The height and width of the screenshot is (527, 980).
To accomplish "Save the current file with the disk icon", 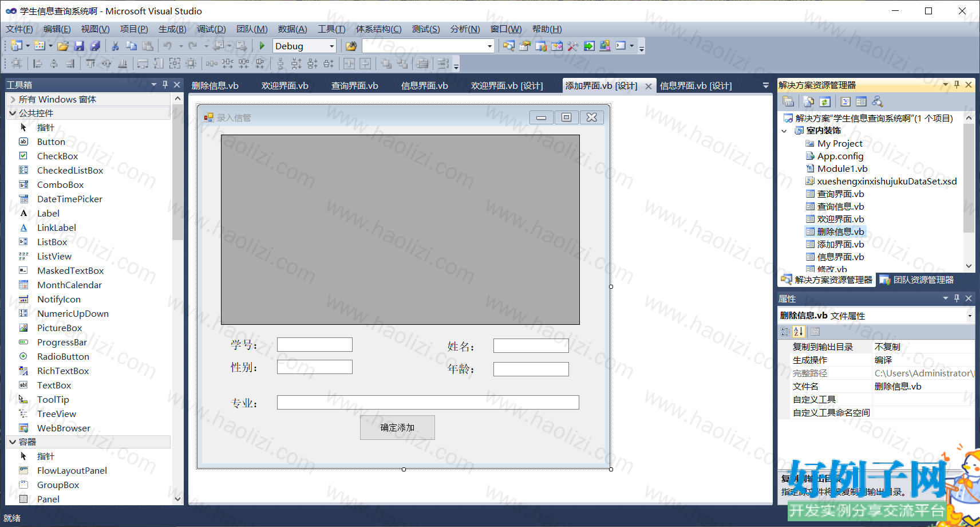I will point(79,46).
